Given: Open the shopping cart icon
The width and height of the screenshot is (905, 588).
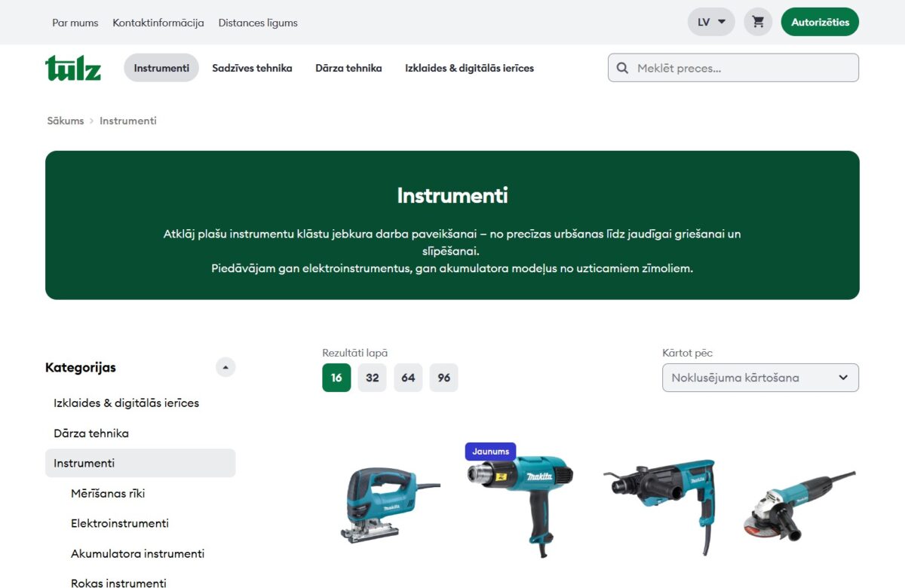Looking at the screenshot, I should (758, 22).
